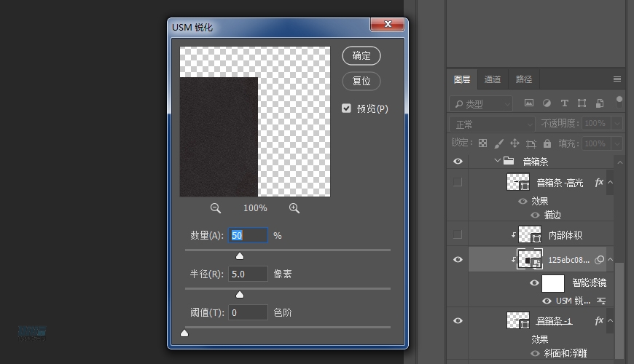Collapse the 音箱条 group folder arrow
634x364 pixels.
(497, 162)
